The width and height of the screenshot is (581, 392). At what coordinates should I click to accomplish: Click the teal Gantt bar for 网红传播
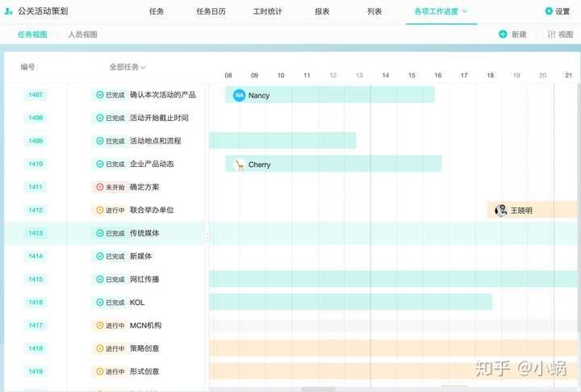[393, 279]
